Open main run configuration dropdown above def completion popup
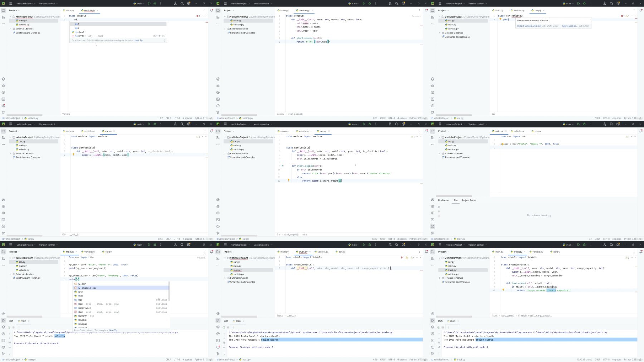Viewport: 644px width, 362px height. [140, 3]
